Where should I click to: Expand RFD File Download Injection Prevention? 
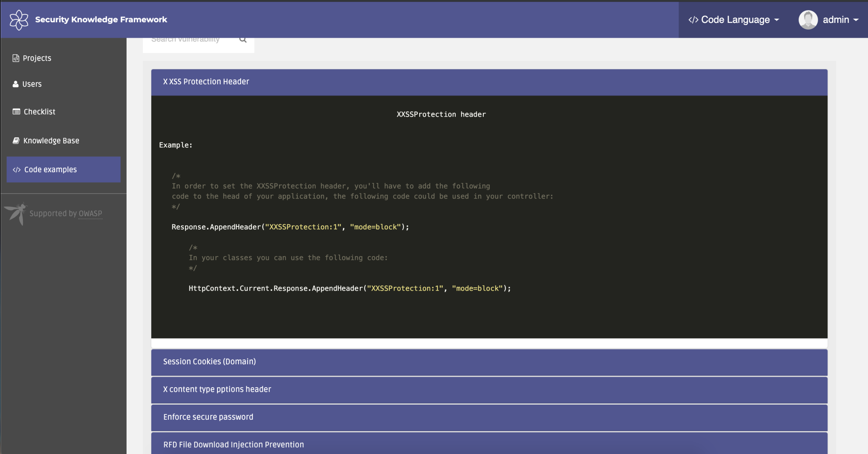[233, 445]
